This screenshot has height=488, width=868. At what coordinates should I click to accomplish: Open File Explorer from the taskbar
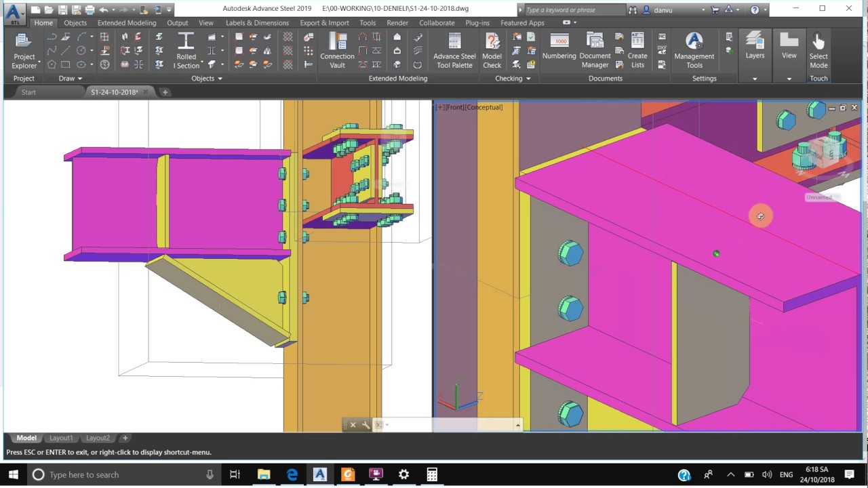point(264,474)
